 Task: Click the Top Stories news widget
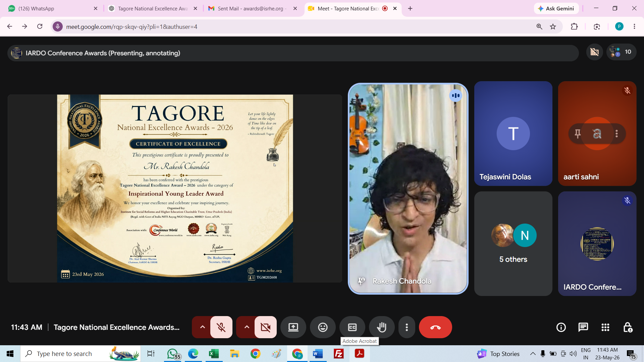click(x=498, y=354)
